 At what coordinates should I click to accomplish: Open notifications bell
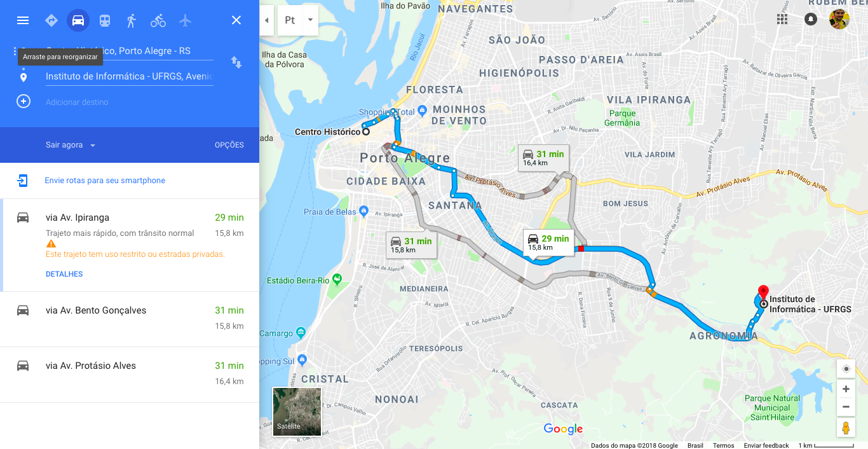[x=811, y=19]
